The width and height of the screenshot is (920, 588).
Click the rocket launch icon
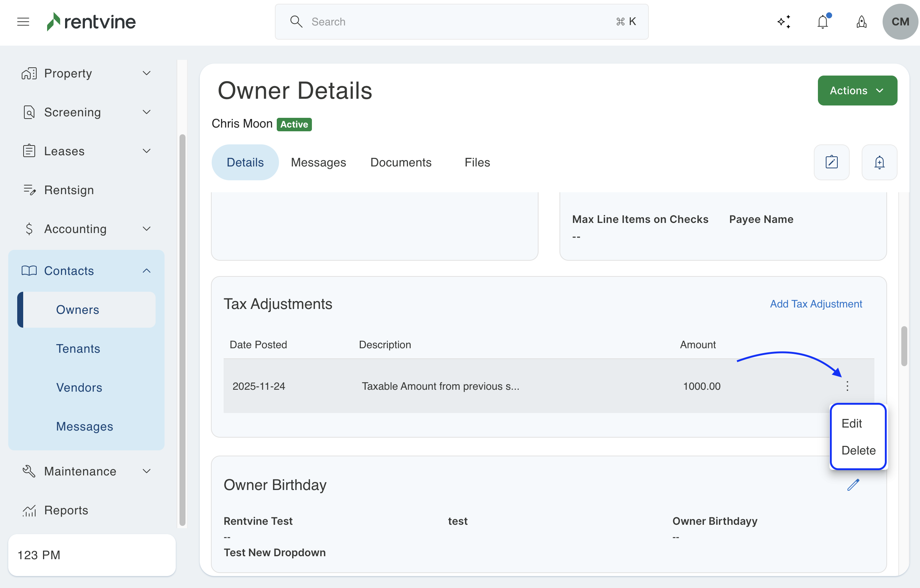[x=862, y=22]
